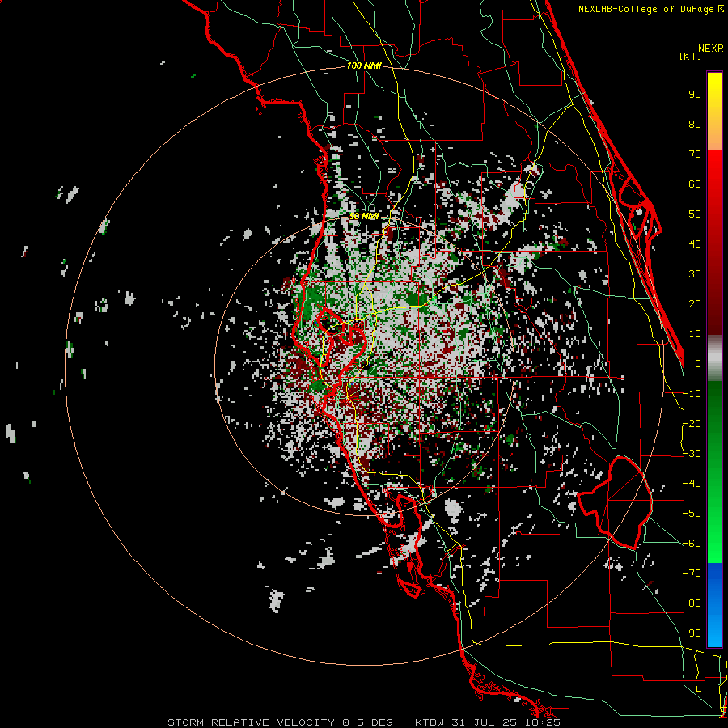Screen dimensions: 728x728
Task: Click the 70 value on the velocity scale
Action: point(695,154)
